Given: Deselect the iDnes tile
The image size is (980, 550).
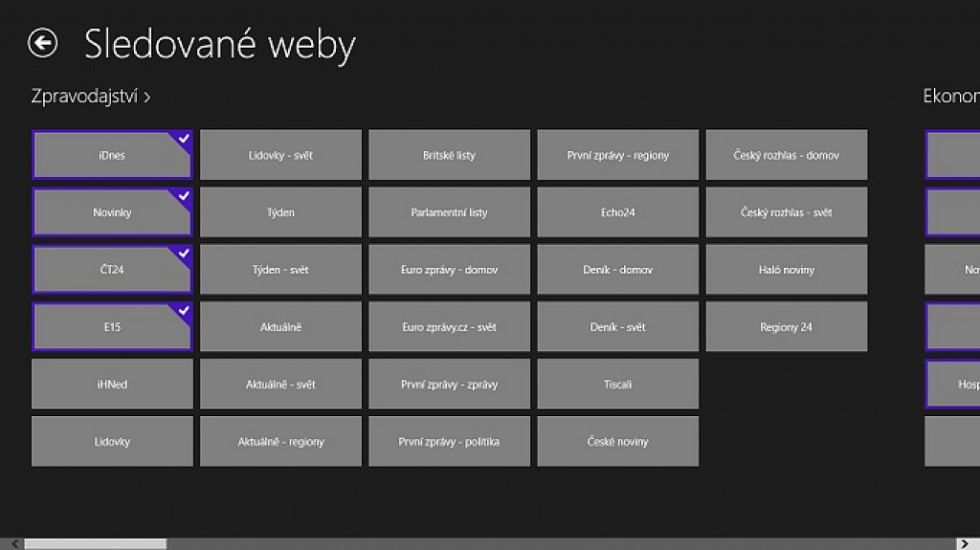Looking at the screenshot, I should [x=112, y=155].
